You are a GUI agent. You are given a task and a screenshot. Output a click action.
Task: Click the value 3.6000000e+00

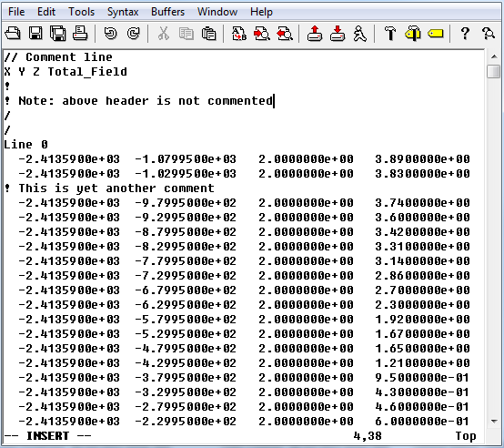(423, 218)
